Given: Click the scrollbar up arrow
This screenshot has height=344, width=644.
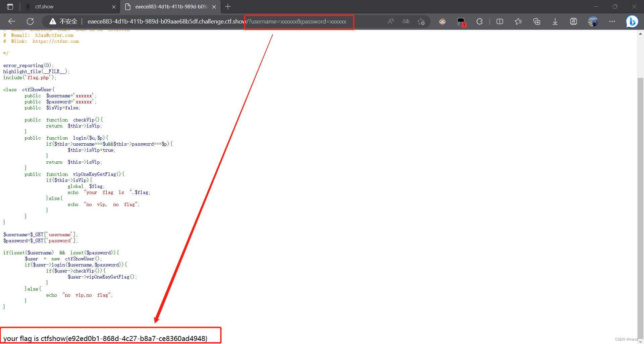Looking at the screenshot, I should 640,34.
